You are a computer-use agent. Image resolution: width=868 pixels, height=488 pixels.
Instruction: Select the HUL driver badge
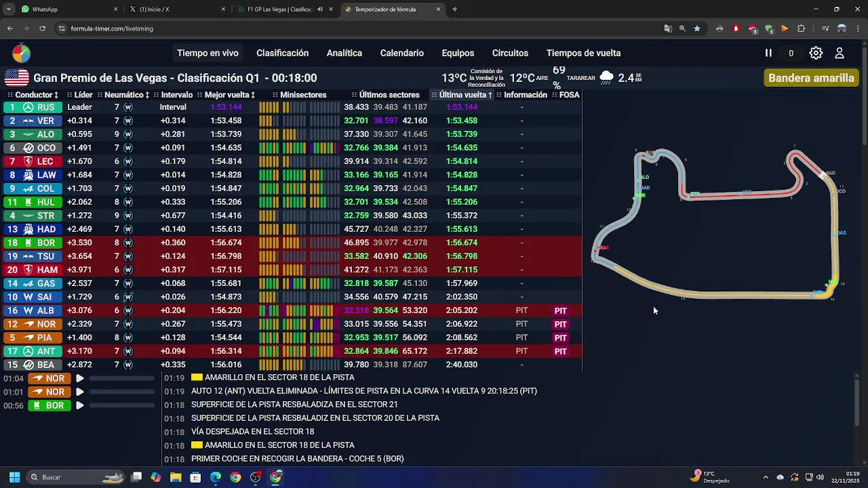pyautogui.click(x=33, y=202)
